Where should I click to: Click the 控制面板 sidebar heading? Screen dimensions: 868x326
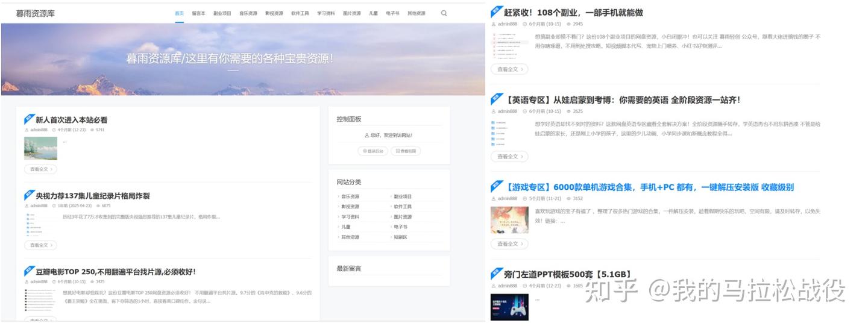[349, 119]
